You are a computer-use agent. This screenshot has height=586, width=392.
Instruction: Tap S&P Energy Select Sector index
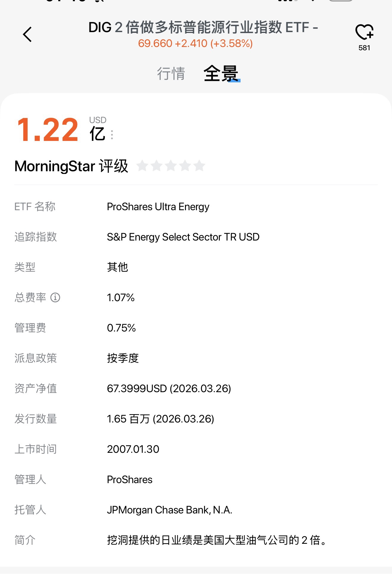(183, 237)
